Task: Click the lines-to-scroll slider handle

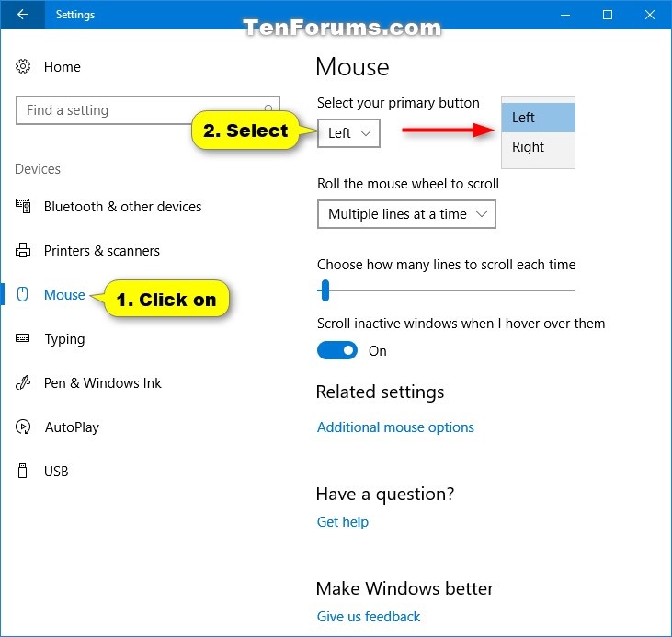Action: 325,290
